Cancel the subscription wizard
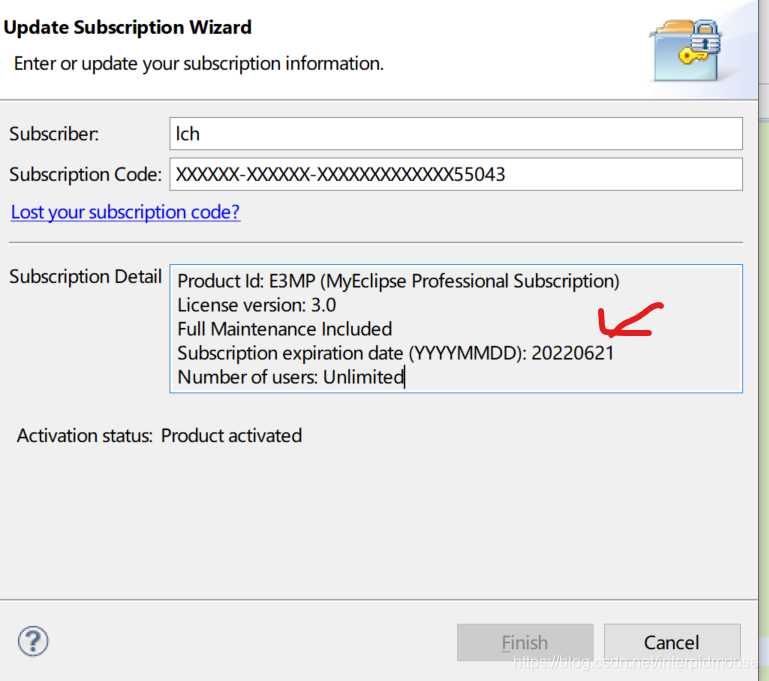 672,642
